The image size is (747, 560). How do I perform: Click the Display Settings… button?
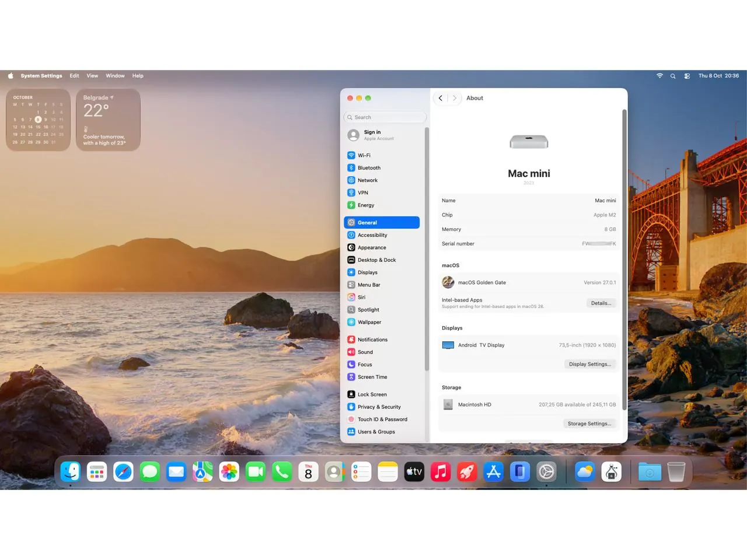tap(590, 364)
